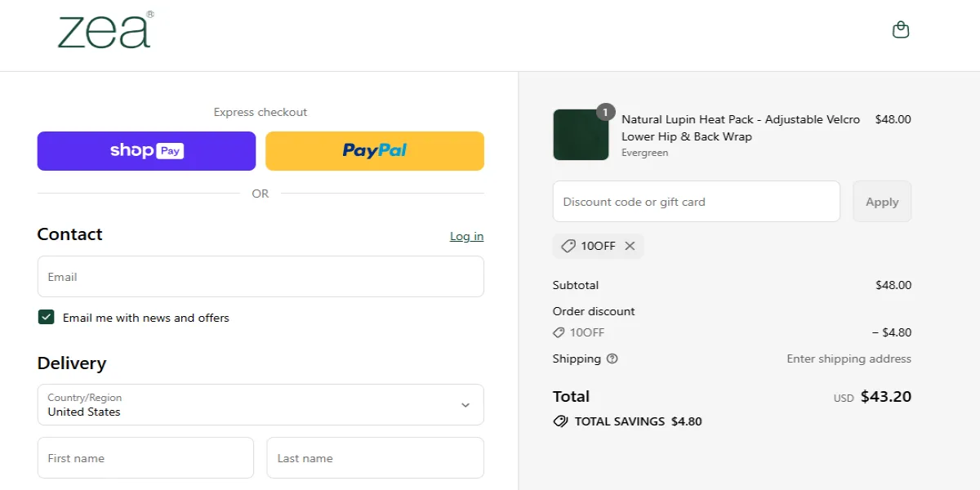Click the tag icon next to the 10OFF discount line
The width and height of the screenshot is (980, 490).
(560, 332)
